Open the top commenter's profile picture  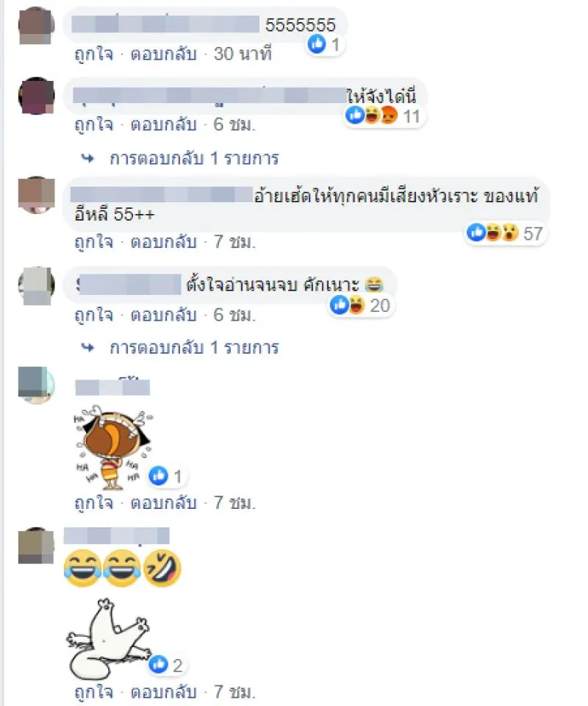pyautogui.click(x=37, y=26)
